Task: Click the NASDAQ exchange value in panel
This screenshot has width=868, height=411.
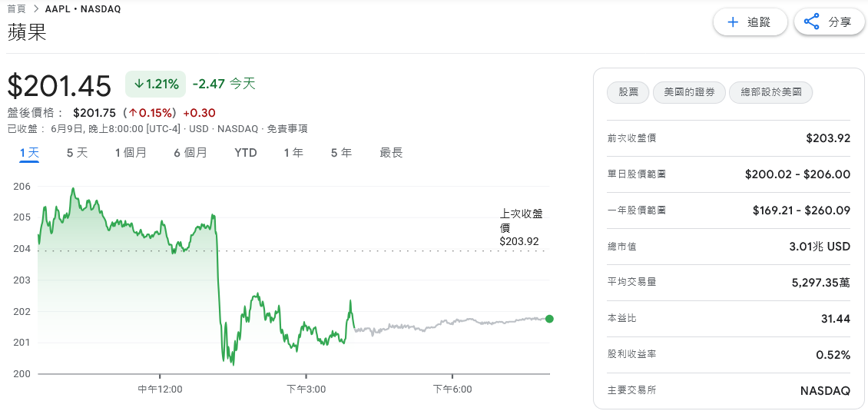Action: pos(826,390)
